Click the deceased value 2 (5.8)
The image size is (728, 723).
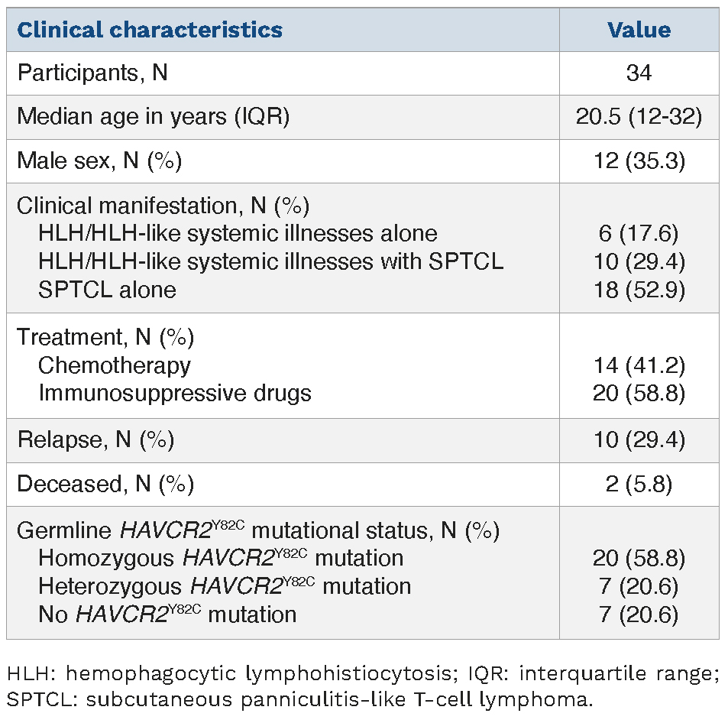[x=639, y=484]
